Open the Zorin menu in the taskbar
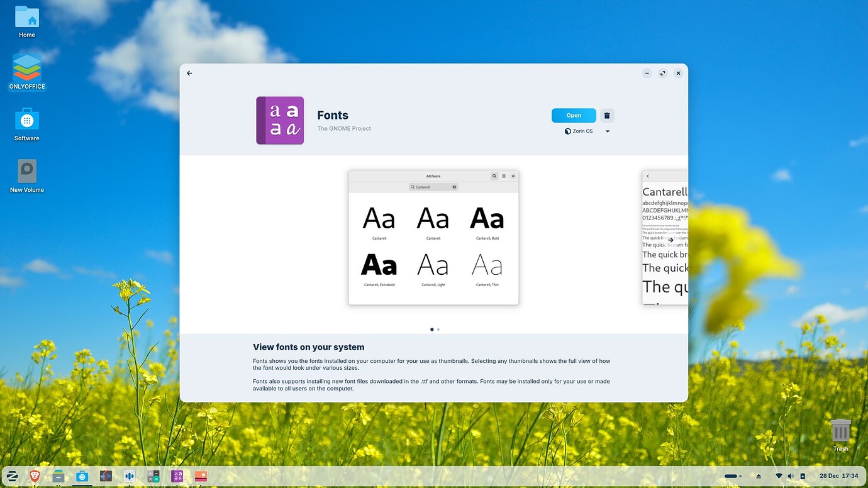This screenshot has width=868, height=488. (13, 476)
